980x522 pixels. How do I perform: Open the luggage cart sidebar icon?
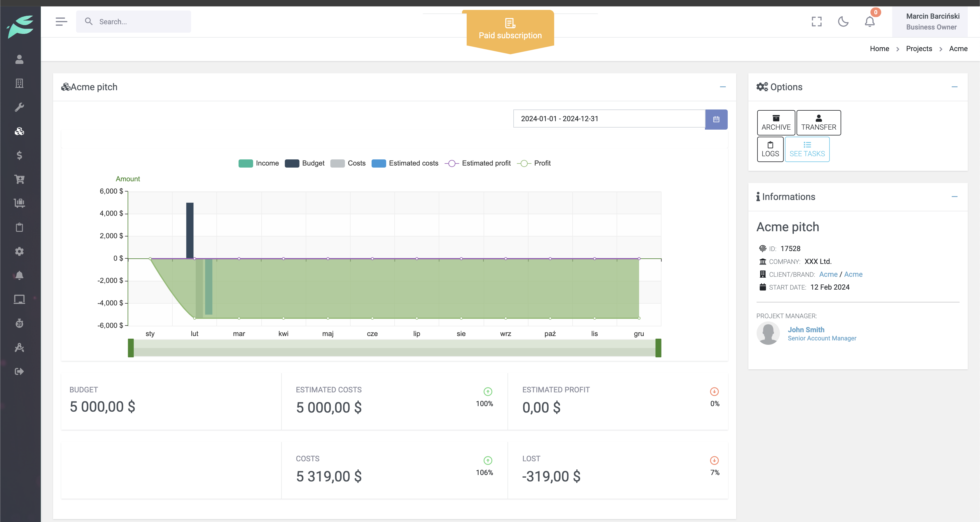pyautogui.click(x=20, y=203)
